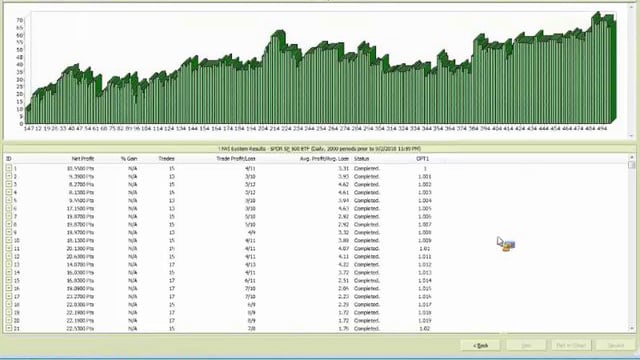This screenshot has height=360, width=640.
Task: Expand result row ID 2
Action: pos(9,176)
